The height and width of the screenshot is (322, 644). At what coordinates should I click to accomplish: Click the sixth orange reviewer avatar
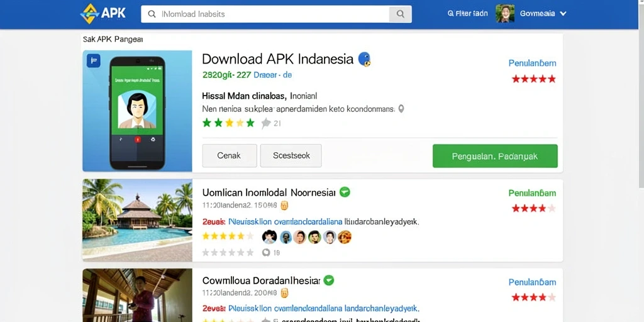[345, 237]
